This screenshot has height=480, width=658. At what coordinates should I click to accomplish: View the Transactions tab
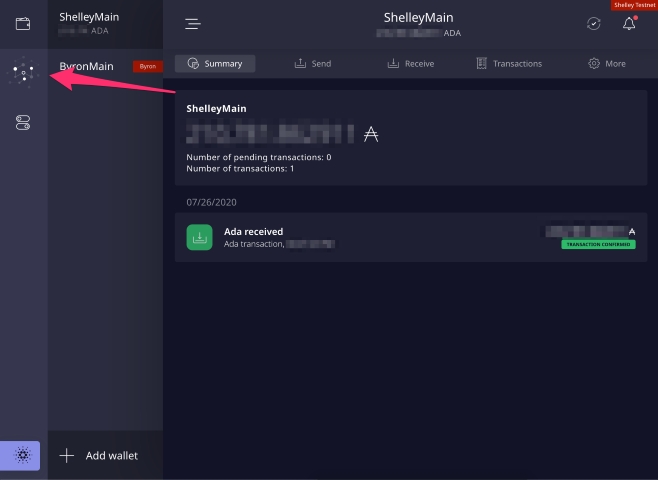point(509,63)
